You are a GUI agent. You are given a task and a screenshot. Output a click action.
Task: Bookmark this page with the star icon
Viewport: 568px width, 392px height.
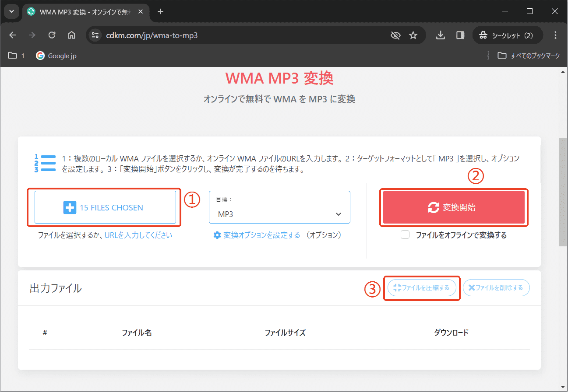[x=413, y=35]
